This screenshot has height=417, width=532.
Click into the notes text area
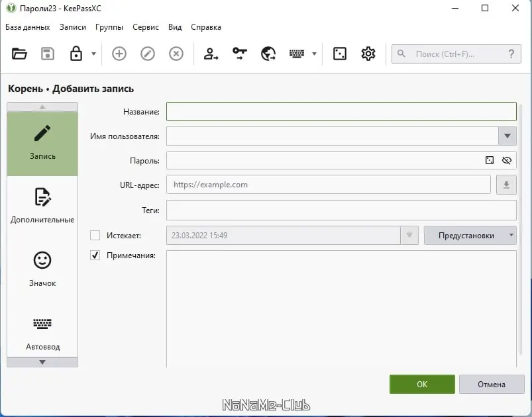[x=341, y=309]
